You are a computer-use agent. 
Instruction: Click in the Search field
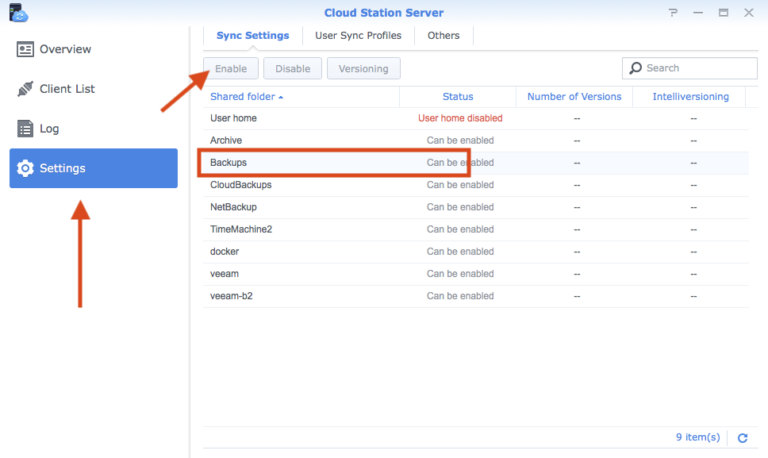(690, 68)
